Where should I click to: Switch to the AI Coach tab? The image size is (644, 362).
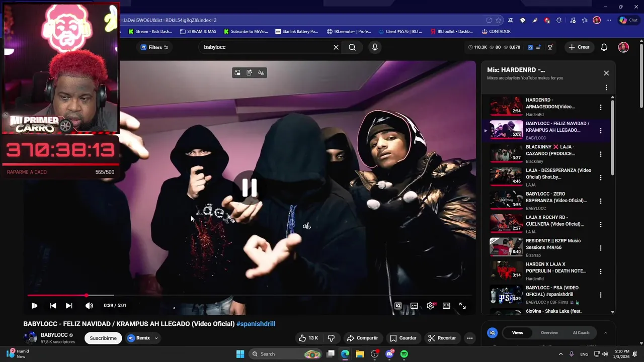tap(581, 332)
